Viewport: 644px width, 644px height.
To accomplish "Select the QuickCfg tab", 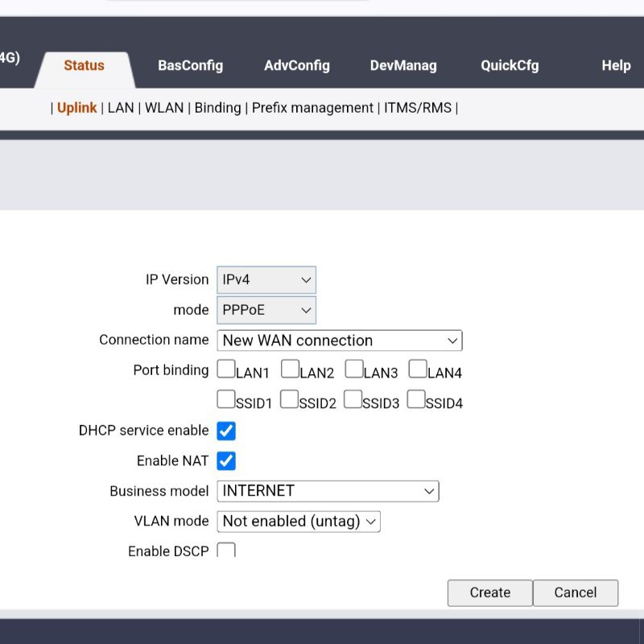I will (x=510, y=66).
